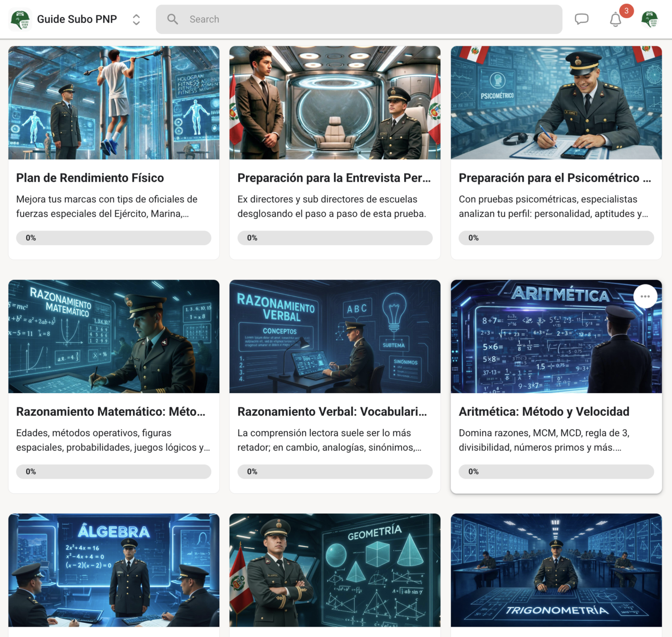Click the title Preparación para la Entrevista Per...
672x637 pixels.
tap(334, 178)
